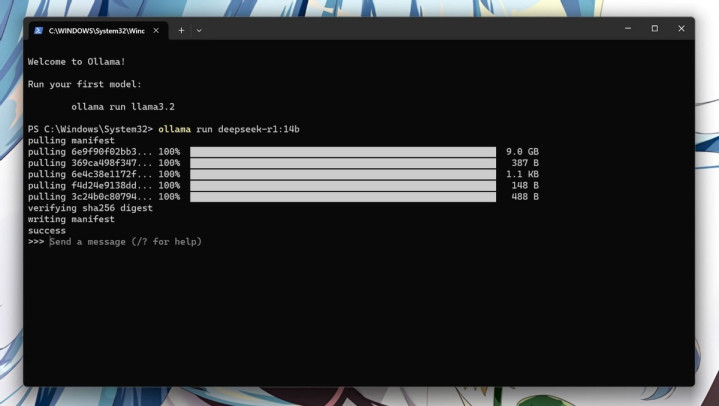719x406 pixels.
Task: Close the PowerShell tab
Action: pos(156,31)
